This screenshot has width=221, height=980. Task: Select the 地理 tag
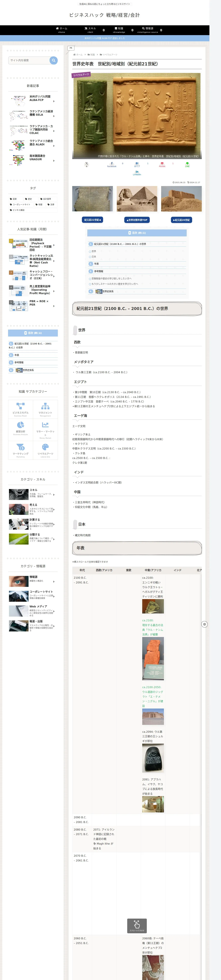39,205
